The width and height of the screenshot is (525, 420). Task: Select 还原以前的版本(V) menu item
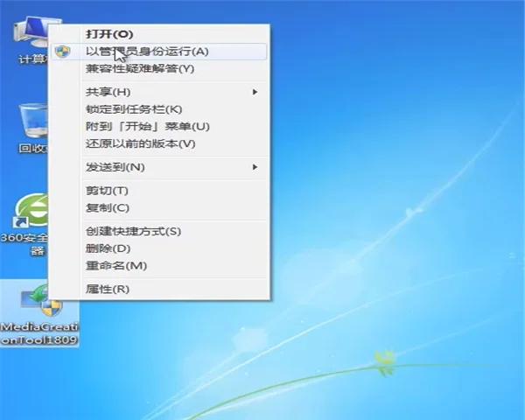[140, 143]
